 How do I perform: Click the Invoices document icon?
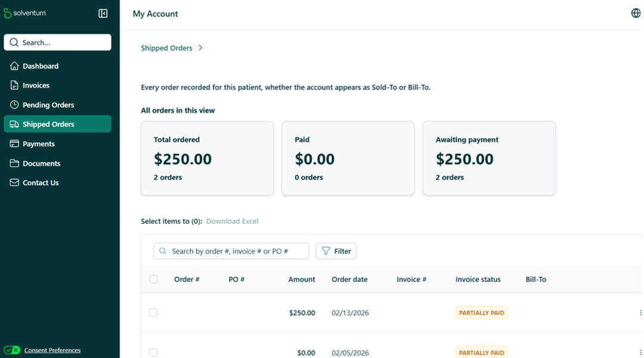pos(14,85)
